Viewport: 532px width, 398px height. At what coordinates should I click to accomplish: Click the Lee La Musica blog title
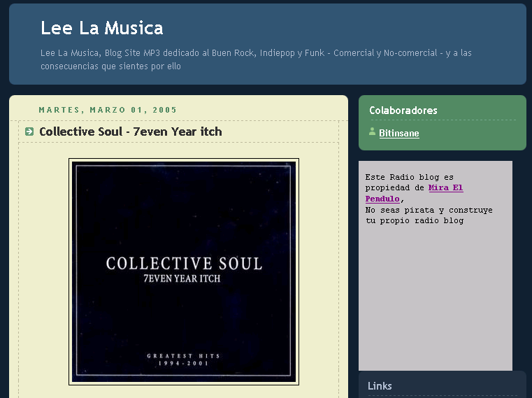pos(102,28)
